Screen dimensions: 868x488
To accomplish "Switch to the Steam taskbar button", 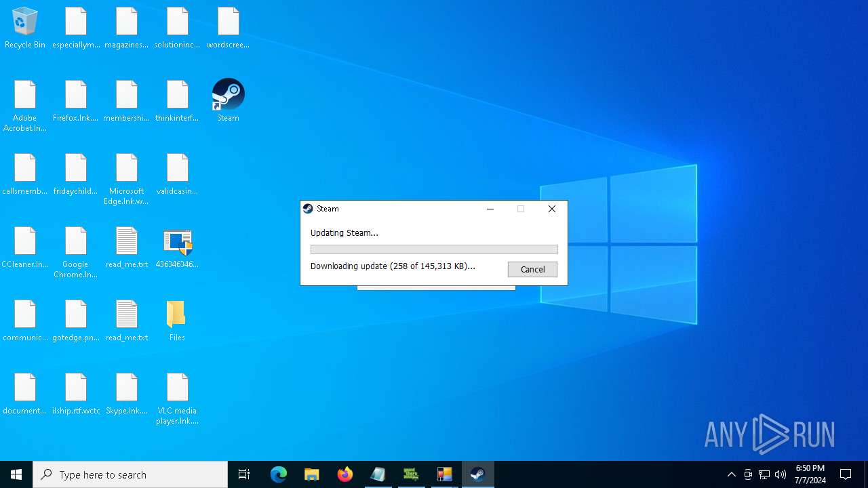I will pos(478,474).
